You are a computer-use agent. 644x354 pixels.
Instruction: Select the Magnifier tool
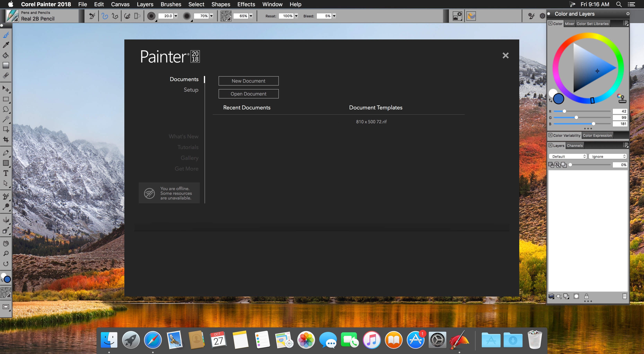coord(6,254)
